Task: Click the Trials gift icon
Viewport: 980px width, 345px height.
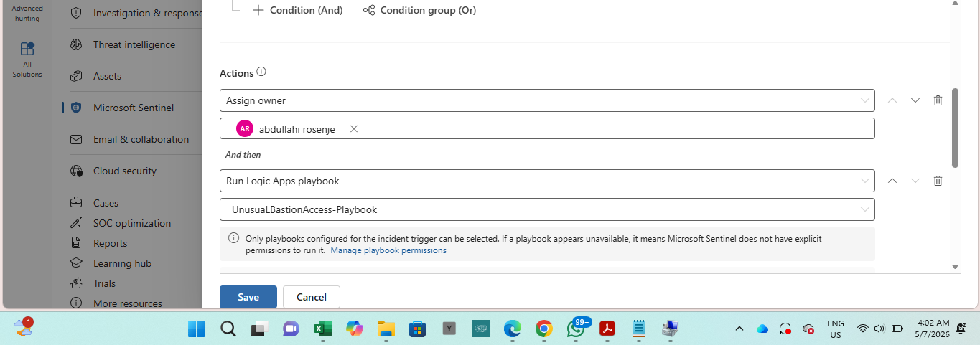Action: point(76,283)
